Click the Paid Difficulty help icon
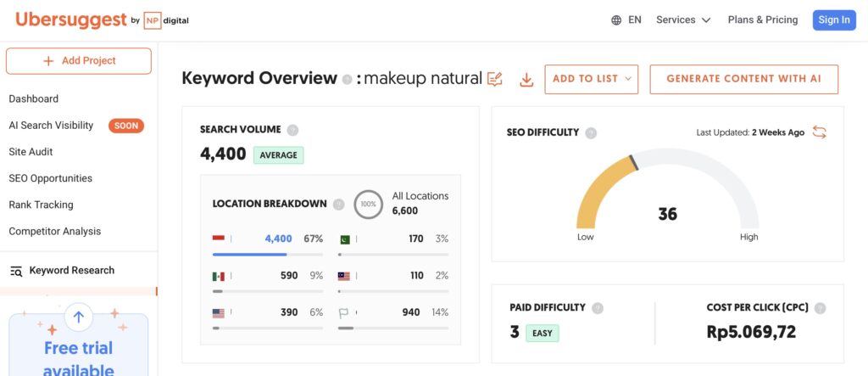The height and width of the screenshot is (376, 868). tap(598, 308)
